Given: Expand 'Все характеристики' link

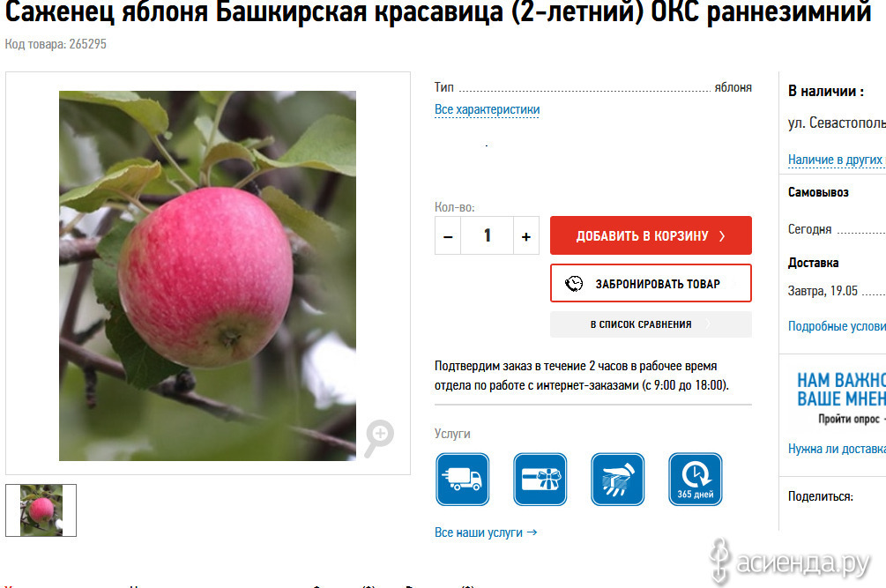Looking at the screenshot, I should tap(487, 109).
